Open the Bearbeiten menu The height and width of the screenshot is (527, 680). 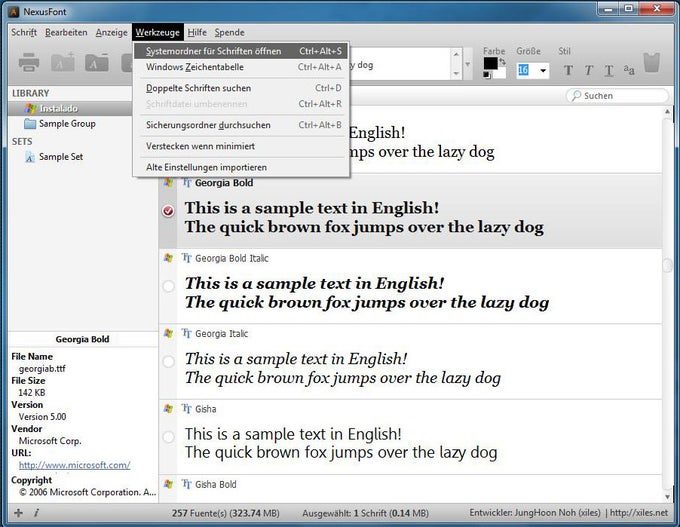66,33
